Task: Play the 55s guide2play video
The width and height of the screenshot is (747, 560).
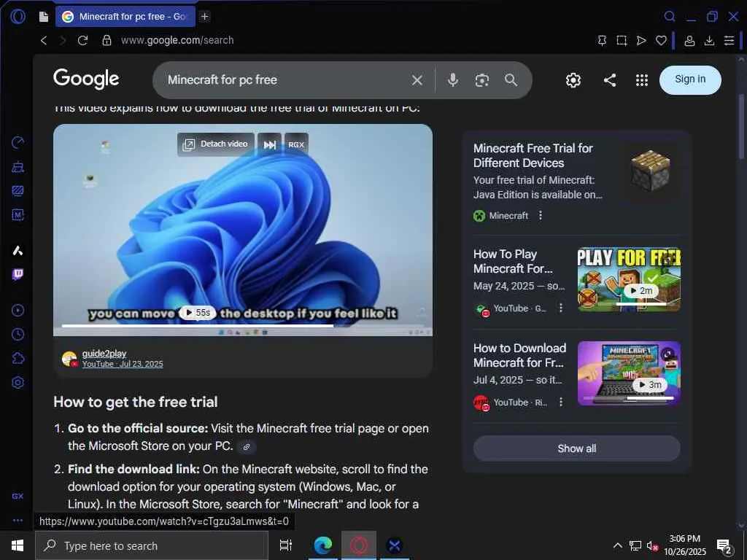Action: pos(198,313)
